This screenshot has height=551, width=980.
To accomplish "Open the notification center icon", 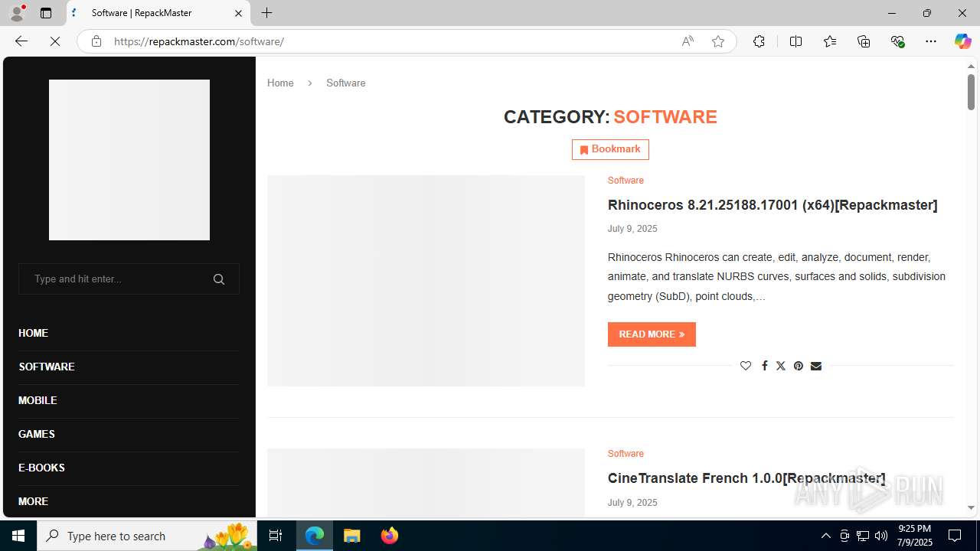I will [x=955, y=536].
